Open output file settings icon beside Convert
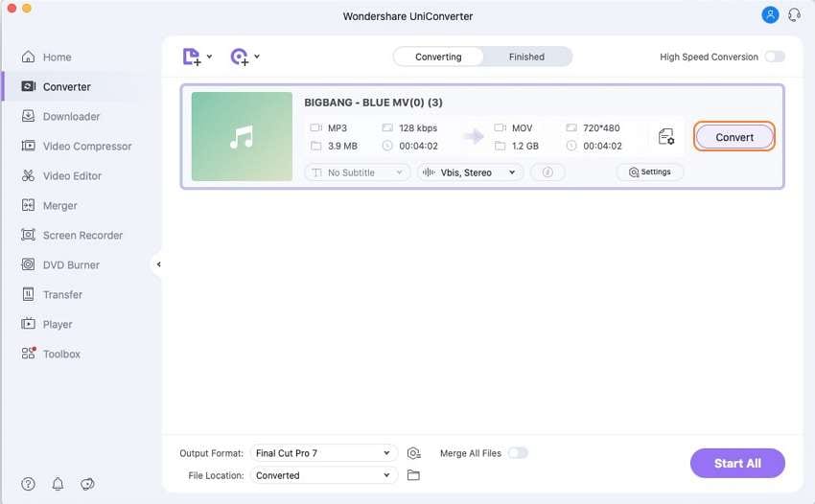Image resolution: width=815 pixels, height=504 pixels. [x=665, y=137]
